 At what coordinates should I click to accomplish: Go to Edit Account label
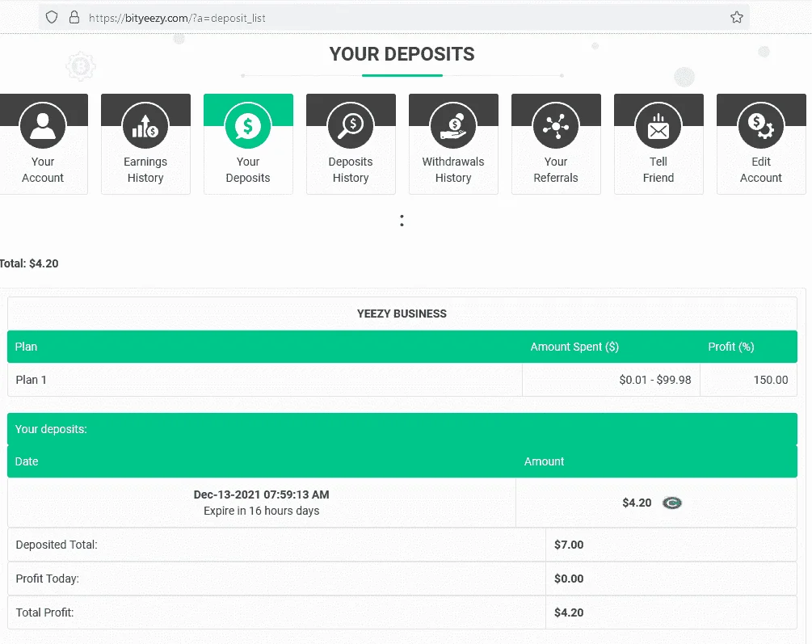(x=761, y=170)
